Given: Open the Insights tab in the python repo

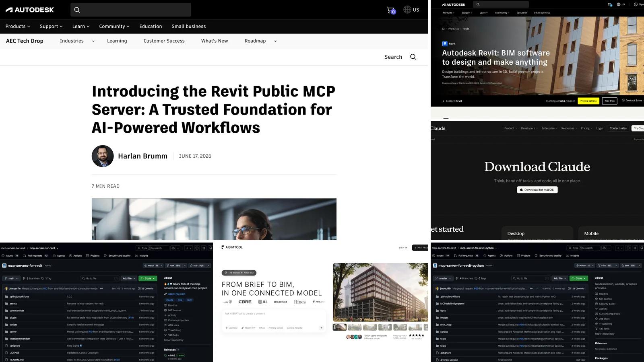Looking at the screenshot, I should coord(572,256).
